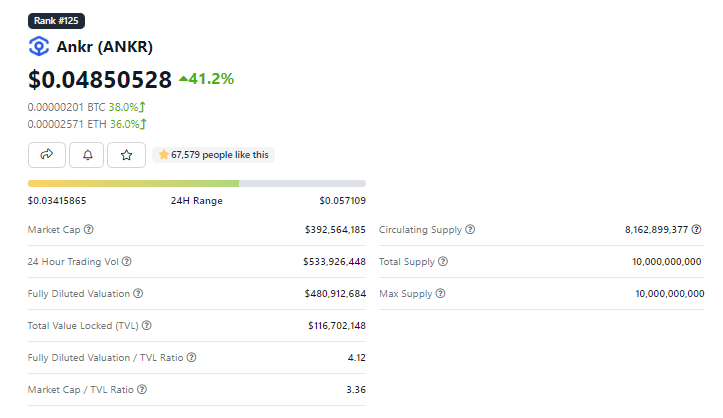Click the Ankr (ANKR) coin title
This screenshot has width=723, height=418.
pos(104,47)
